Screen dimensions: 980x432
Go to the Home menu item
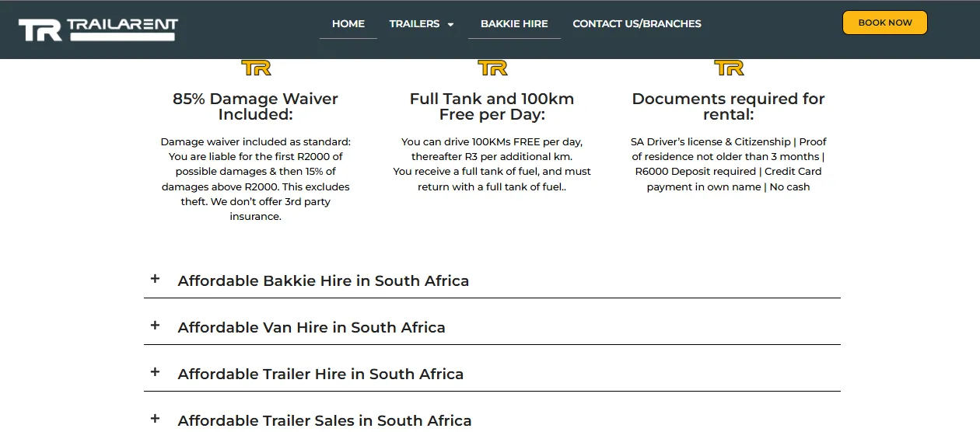click(x=348, y=23)
